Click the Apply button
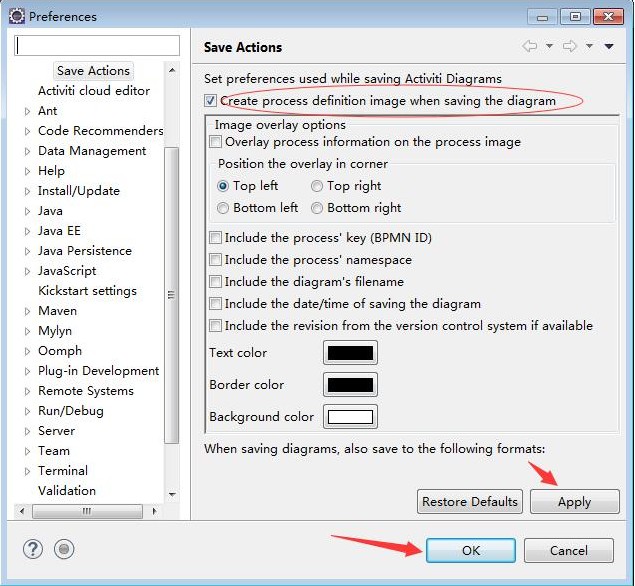Image resolution: width=635 pixels, height=586 pixels. pyautogui.click(x=574, y=502)
